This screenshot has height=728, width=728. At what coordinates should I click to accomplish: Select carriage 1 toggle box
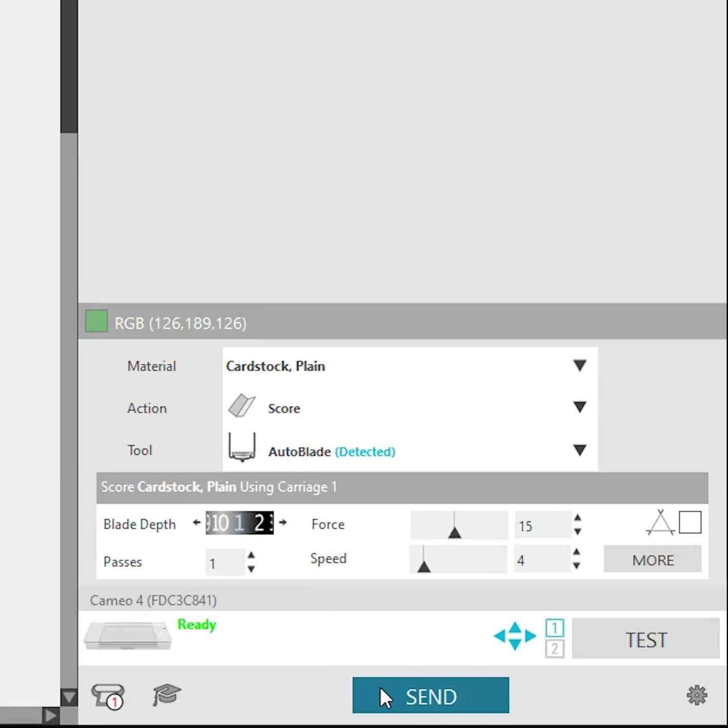pyautogui.click(x=555, y=628)
